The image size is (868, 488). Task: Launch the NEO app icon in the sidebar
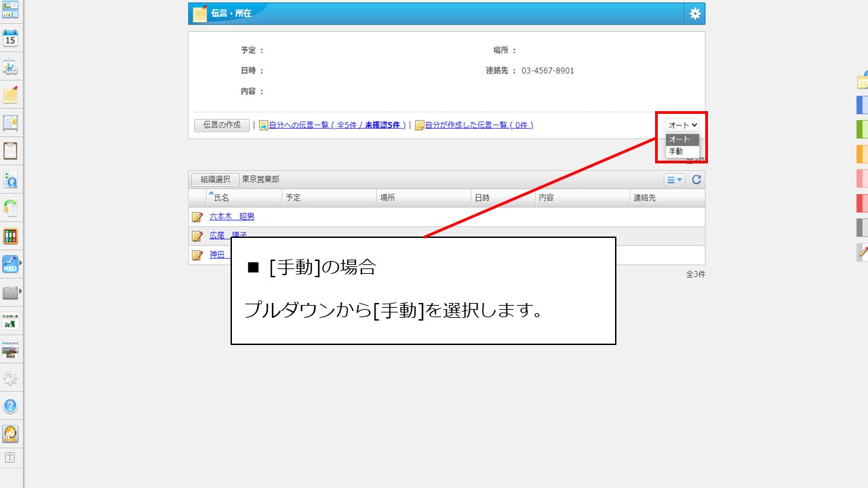[x=10, y=265]
